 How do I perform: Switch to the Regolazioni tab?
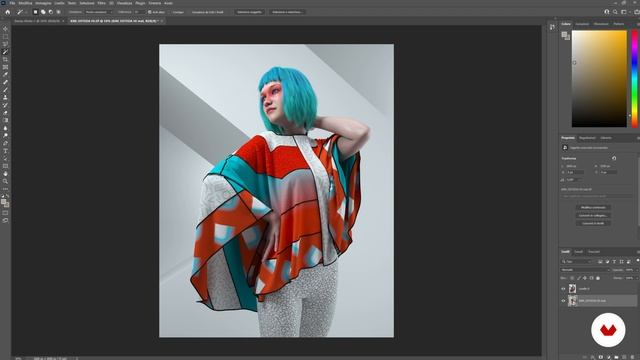587,138
